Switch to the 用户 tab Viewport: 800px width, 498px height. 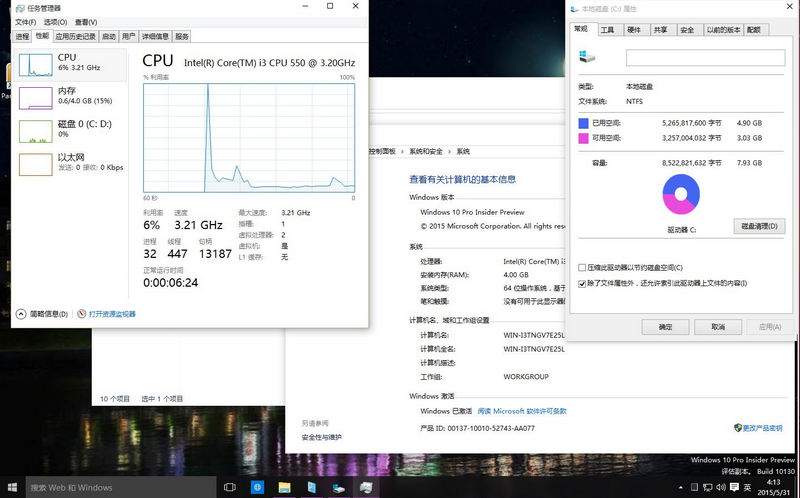tap(129, 36)
